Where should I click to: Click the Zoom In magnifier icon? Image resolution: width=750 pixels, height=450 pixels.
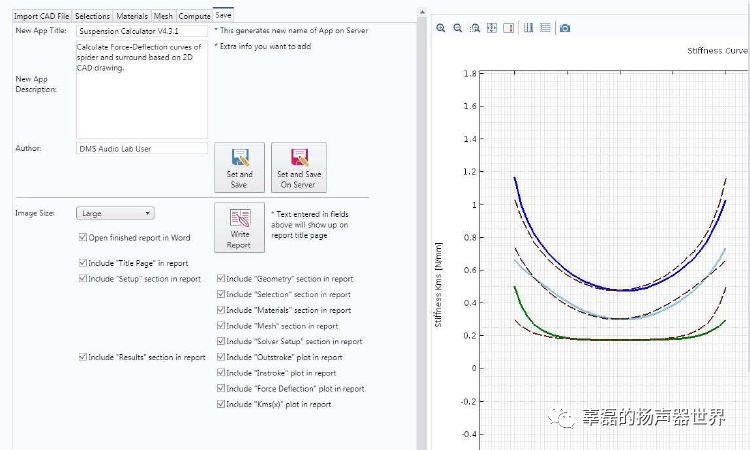coord(441,28)
